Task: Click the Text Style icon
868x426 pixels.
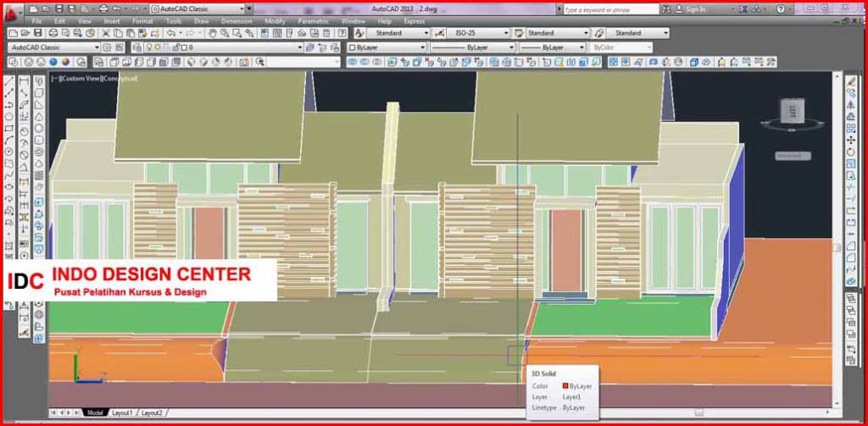Action: pos(359,33)
